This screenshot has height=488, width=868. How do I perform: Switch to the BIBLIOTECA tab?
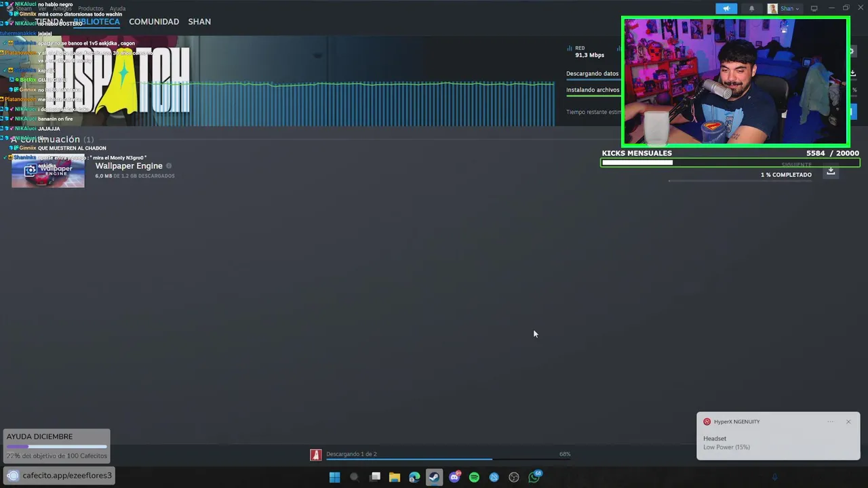pos(96,22)
